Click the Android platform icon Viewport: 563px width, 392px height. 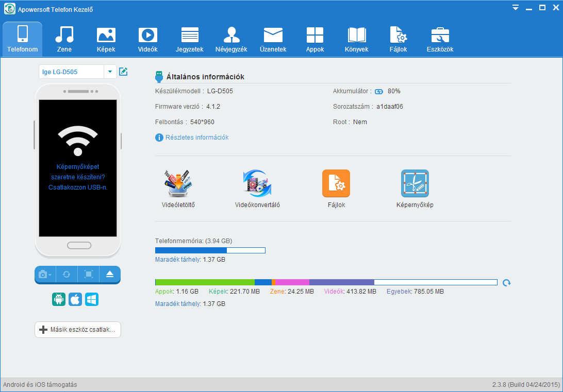click(x=59, y=299)
